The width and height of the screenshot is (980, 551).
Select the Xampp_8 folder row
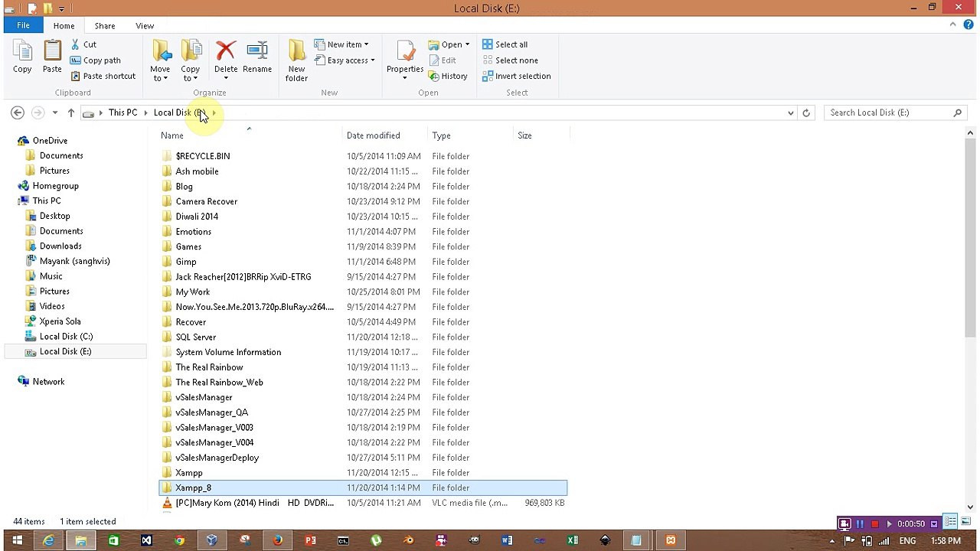pos(363,487)
